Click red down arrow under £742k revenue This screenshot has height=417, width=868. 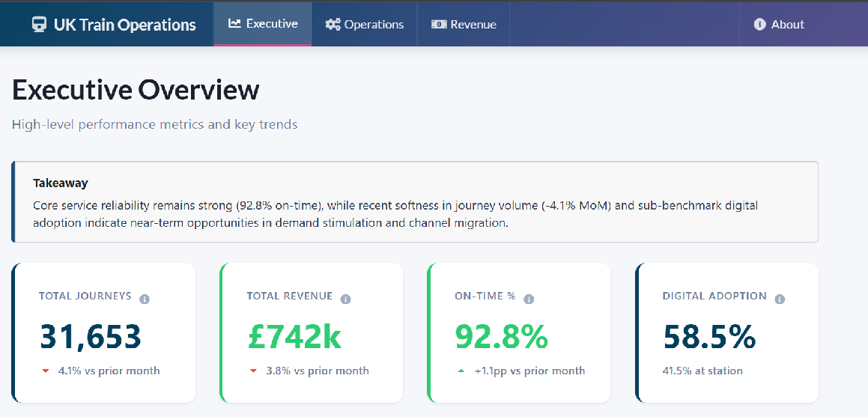coord(253,371)
